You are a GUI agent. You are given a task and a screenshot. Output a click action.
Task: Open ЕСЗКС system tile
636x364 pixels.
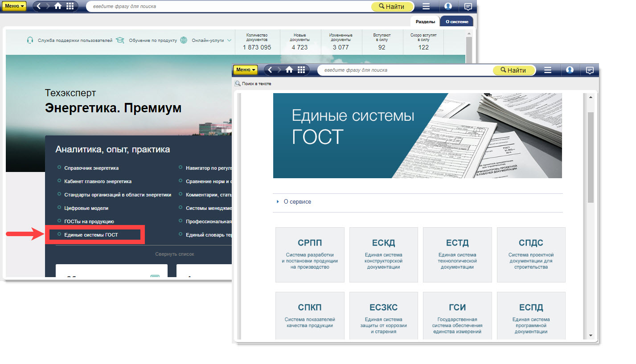coord(383,315)
